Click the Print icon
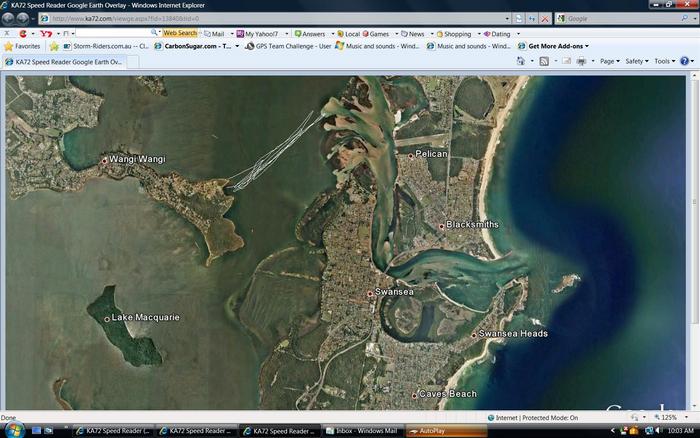700x438 pixels. click(x=581, y=61)
